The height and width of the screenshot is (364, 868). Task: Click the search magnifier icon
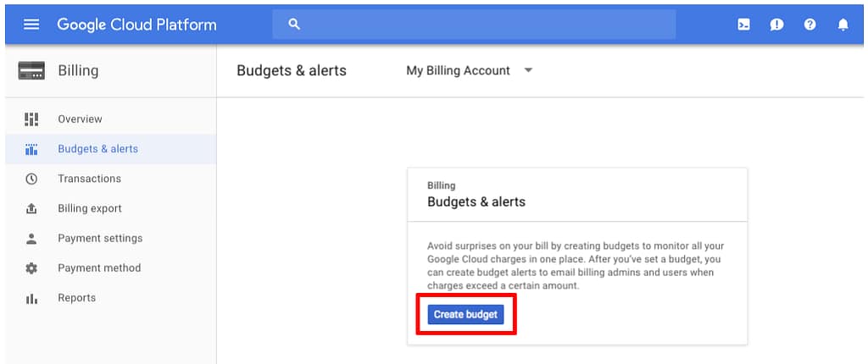(x=294, y=25)
